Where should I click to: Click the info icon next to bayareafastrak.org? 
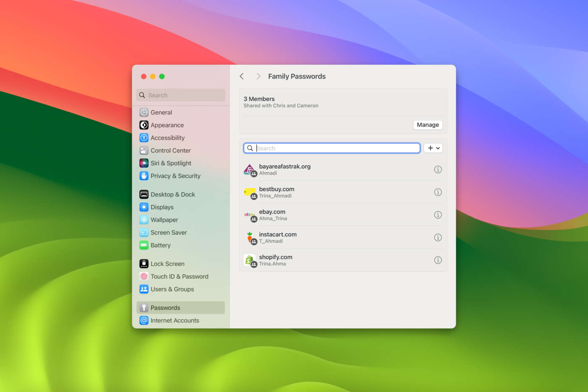click(438, 169)
